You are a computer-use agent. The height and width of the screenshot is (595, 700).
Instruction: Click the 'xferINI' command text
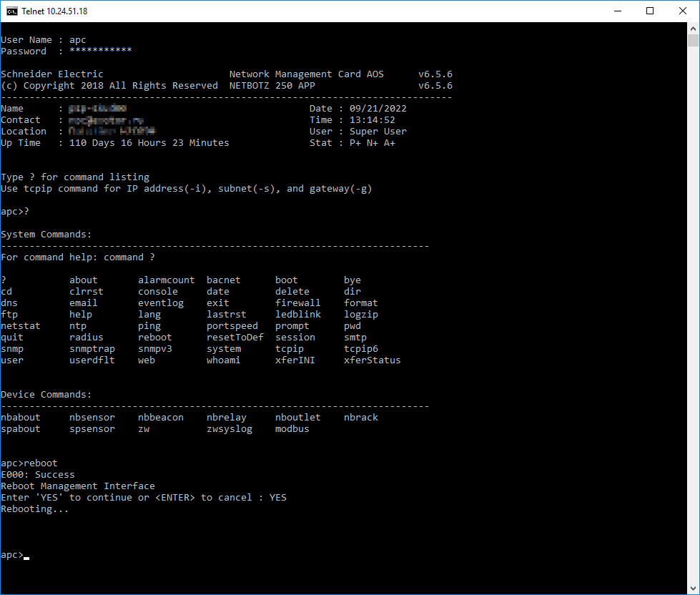pos(295,360)
